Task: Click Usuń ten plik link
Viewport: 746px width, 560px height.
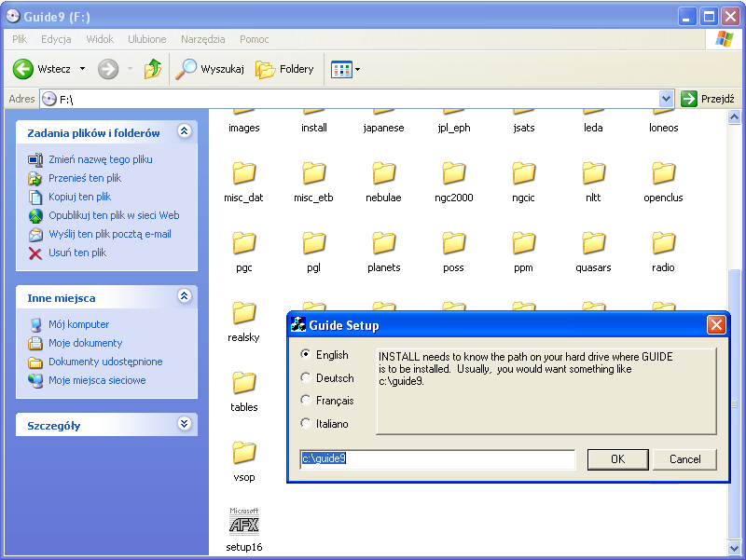Action: (x=77, y=253)
